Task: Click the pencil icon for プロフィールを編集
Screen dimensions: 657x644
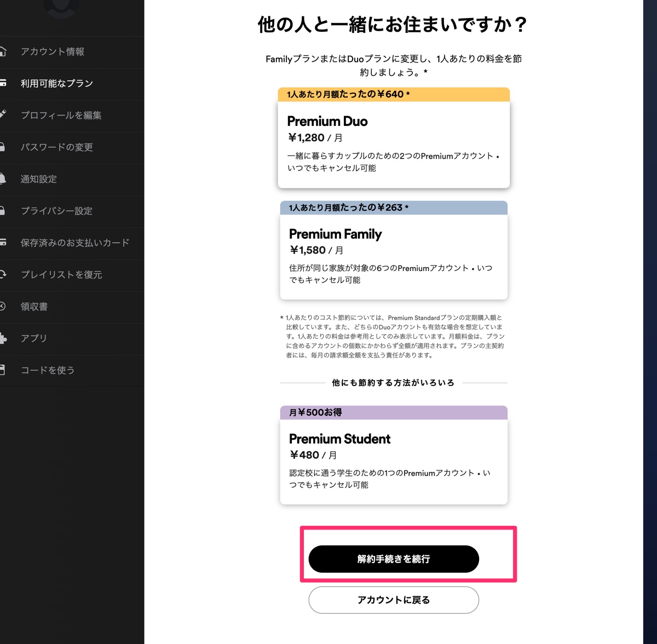Action: pos(3,115)
